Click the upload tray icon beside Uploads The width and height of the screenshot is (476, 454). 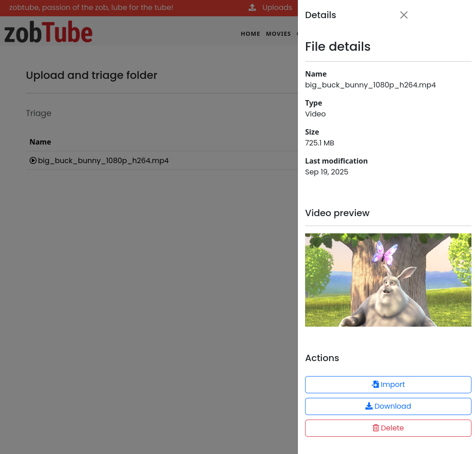pos(252,8)
